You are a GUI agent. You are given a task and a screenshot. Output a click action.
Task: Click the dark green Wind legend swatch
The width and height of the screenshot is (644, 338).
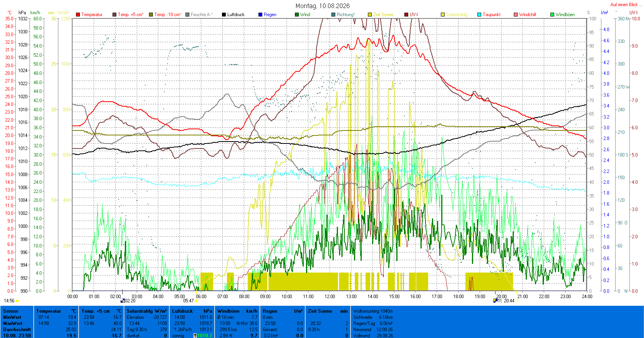pos(297,15)
